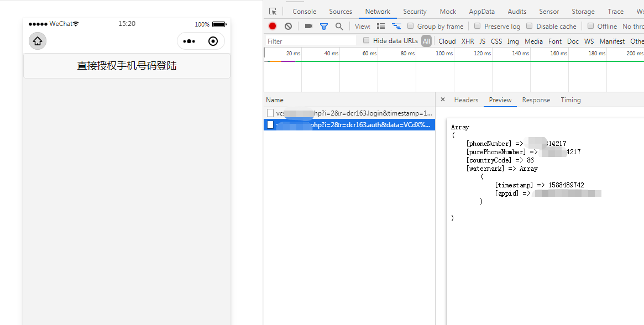Switch to the Console tab
644x325 pixels.
click(x=305, y=12)
